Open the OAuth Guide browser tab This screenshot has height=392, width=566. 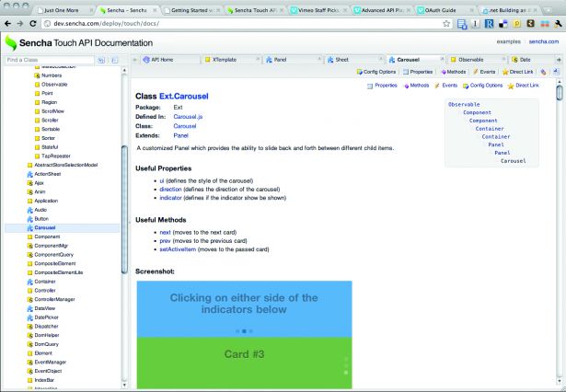[441, 10]
